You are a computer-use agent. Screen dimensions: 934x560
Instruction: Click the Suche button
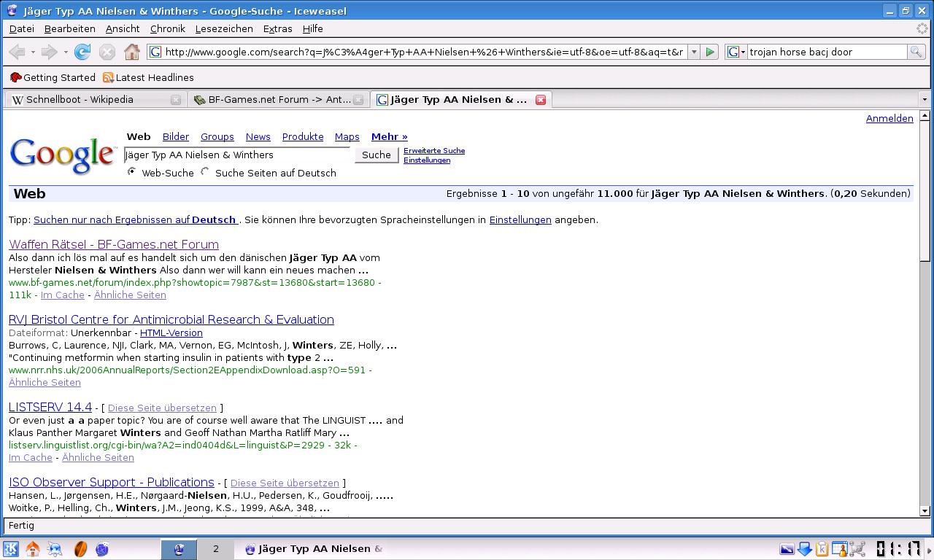[377, 155]
